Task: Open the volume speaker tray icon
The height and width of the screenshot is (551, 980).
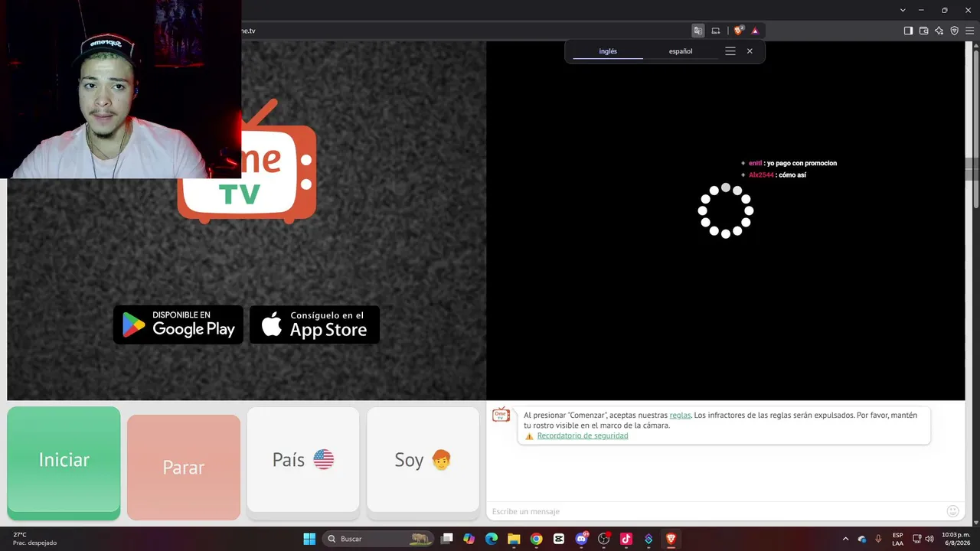Action: [x=929, y=539]
